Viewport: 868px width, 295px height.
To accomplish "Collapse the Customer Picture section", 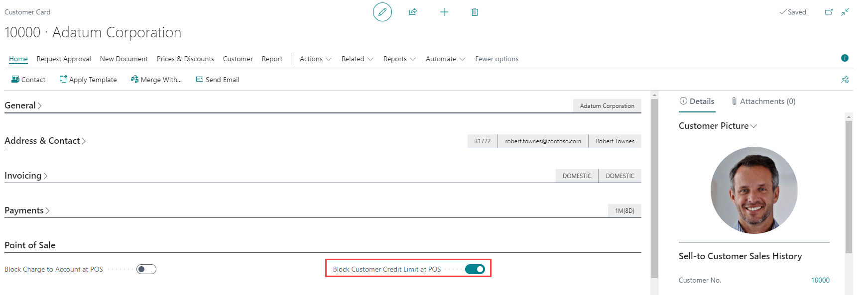I will click(718, 126).
